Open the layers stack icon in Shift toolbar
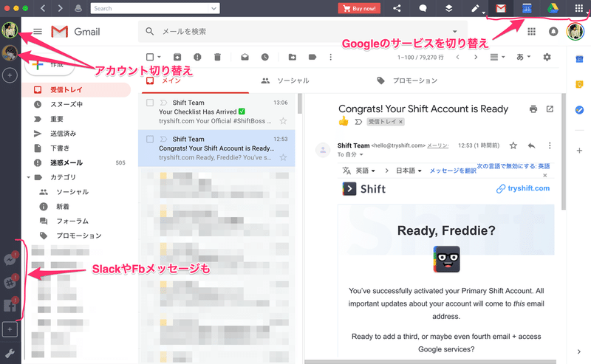 tap(448, 8)
